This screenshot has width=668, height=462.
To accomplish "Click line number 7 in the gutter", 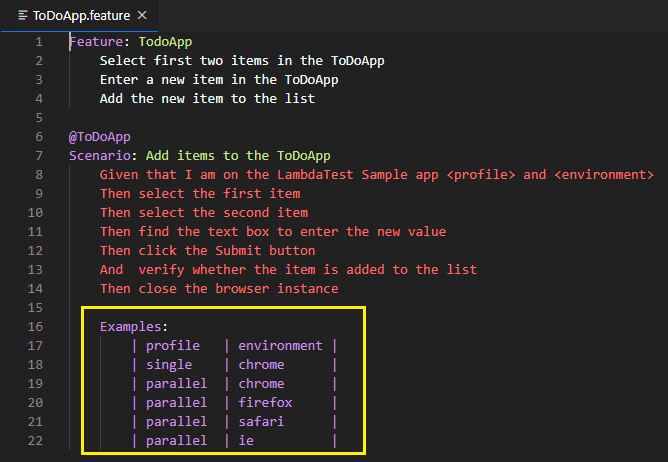I will 38,156.
